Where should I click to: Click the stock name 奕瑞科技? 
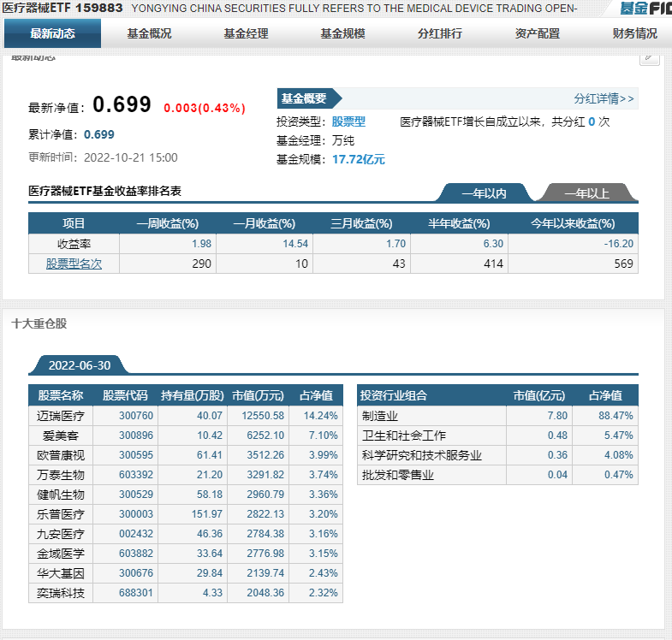point(61,593)
